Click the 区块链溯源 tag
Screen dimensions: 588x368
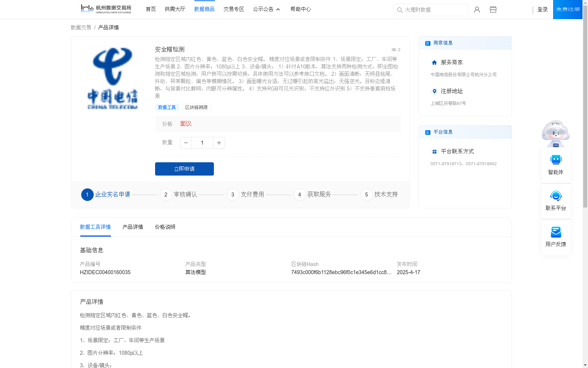(x=196, y=107)
